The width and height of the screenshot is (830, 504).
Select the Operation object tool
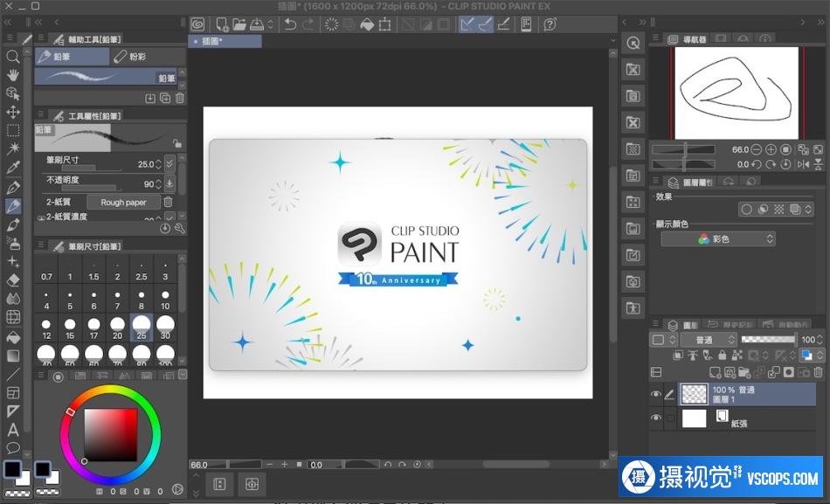pos(13,93)
